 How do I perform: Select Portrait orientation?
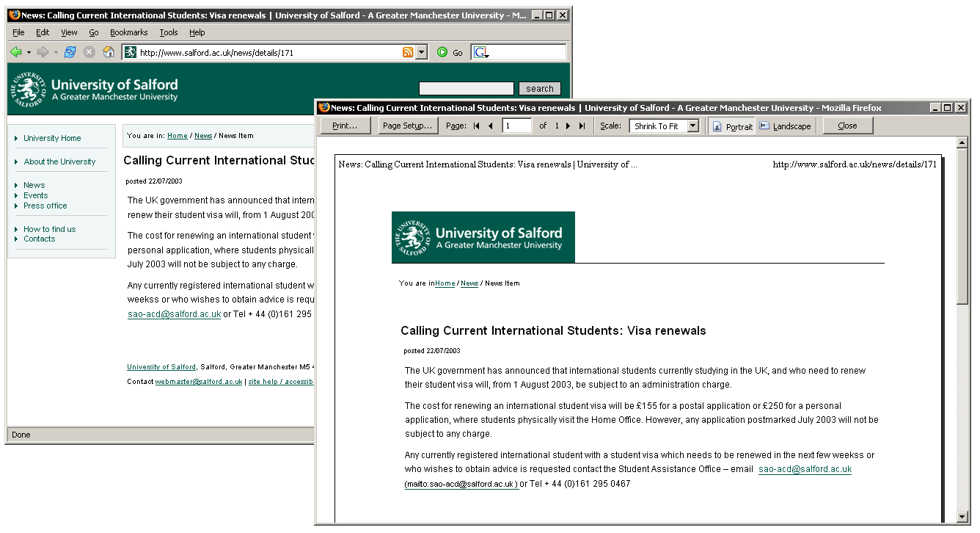(732, 126)
